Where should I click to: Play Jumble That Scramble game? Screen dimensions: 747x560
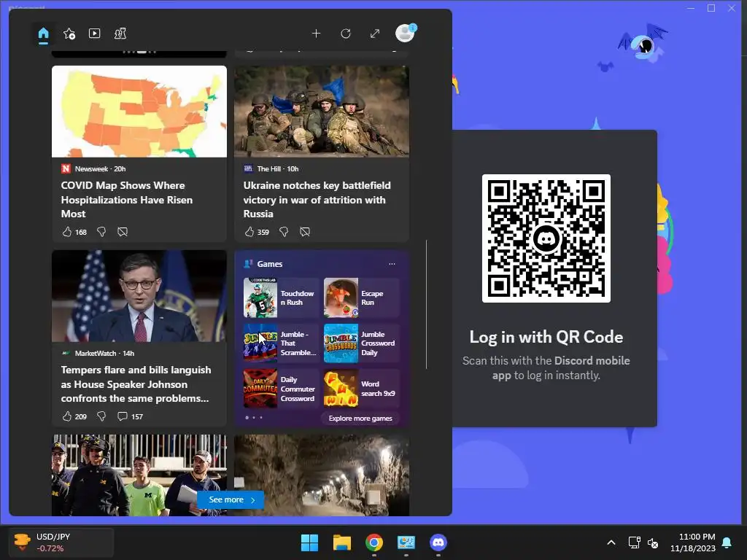point(281,343)
